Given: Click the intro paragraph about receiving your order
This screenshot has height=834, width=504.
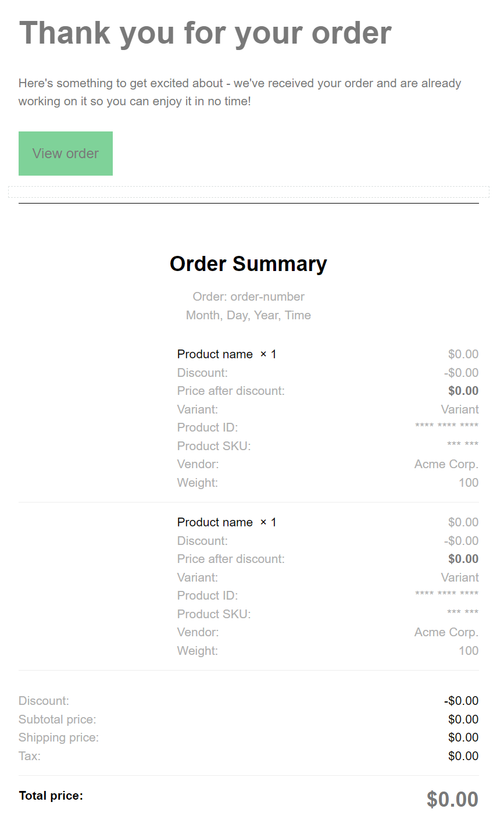Looking at the screenshot, I should 240,92.
